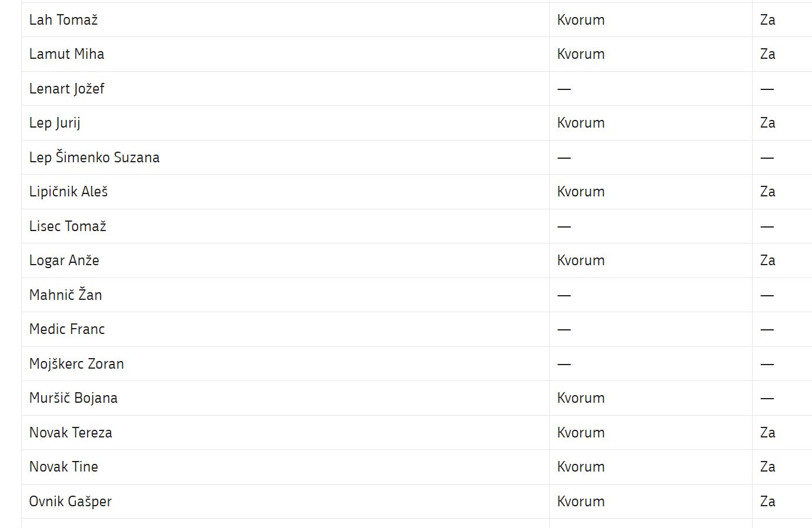
Task: Select Novak Tereza in the list
Action: (71, 433)
